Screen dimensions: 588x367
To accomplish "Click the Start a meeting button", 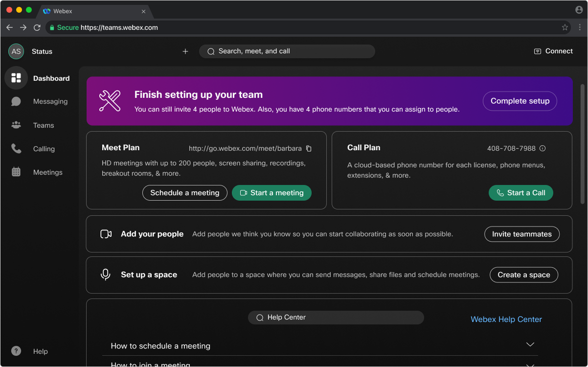I will [x=271, y=193].
